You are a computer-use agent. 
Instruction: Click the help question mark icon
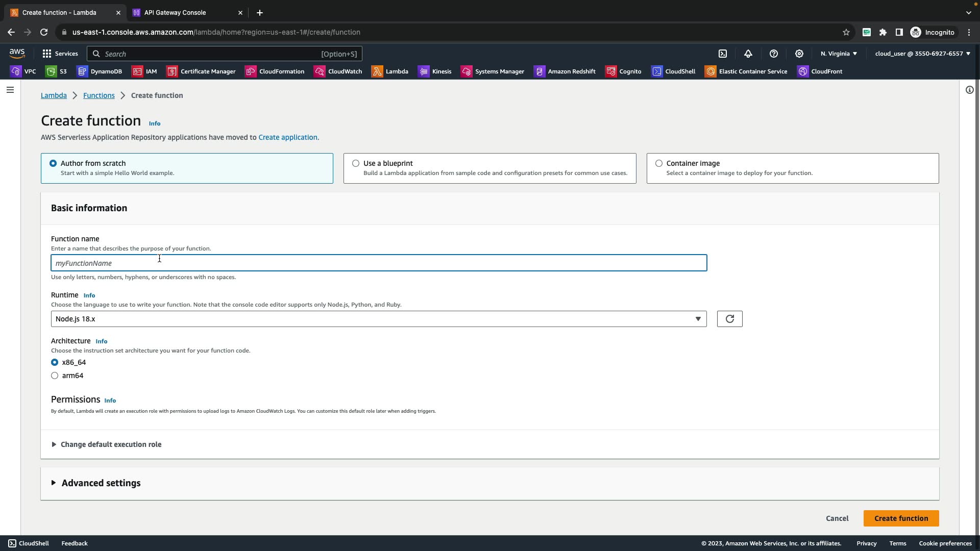click(x=774, y=54)
